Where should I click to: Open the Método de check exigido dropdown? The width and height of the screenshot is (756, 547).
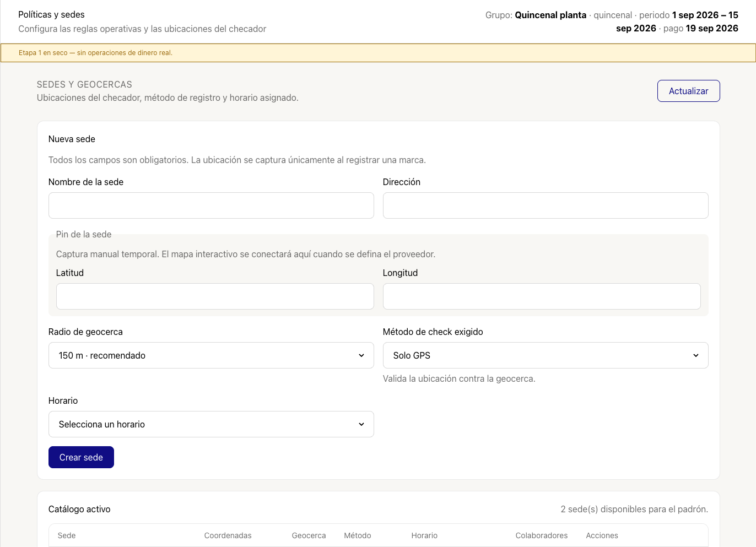point(546,355)
